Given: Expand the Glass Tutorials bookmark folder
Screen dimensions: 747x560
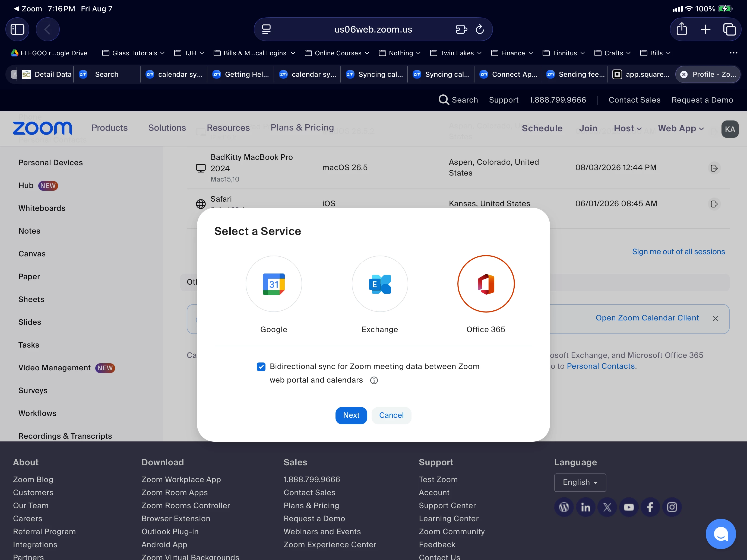Looking at the screenshot, I should pos(134,53).
